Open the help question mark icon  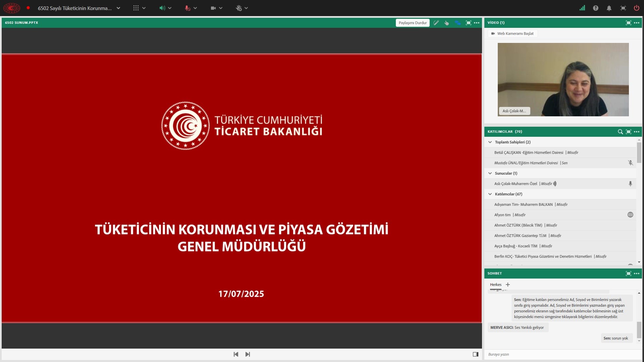[596, 8]
